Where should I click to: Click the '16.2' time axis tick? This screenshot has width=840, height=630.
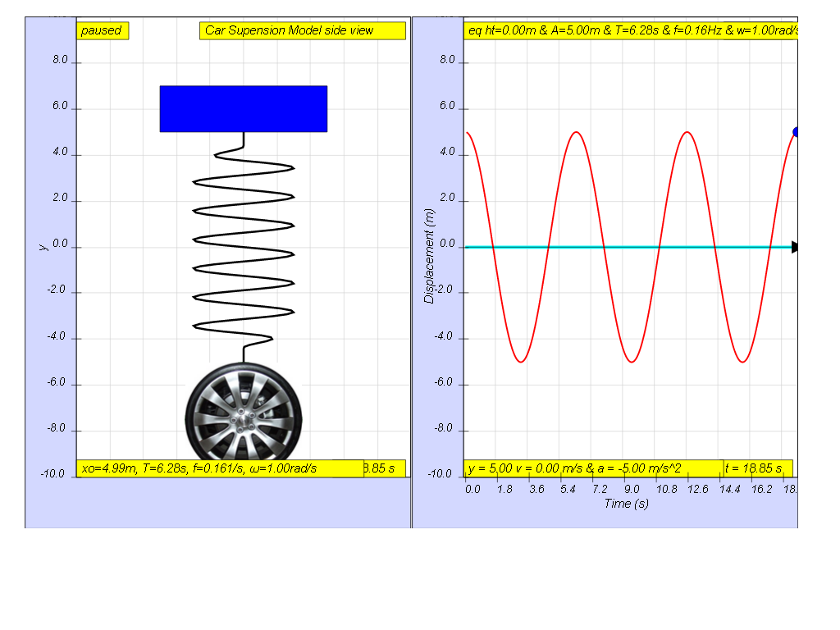(762, 489)
